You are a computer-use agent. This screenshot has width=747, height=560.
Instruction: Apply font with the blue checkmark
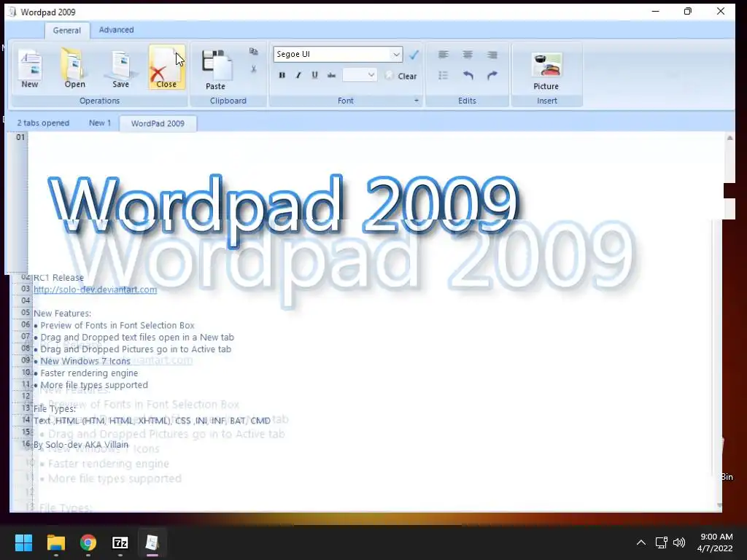[x=414, y=54]
